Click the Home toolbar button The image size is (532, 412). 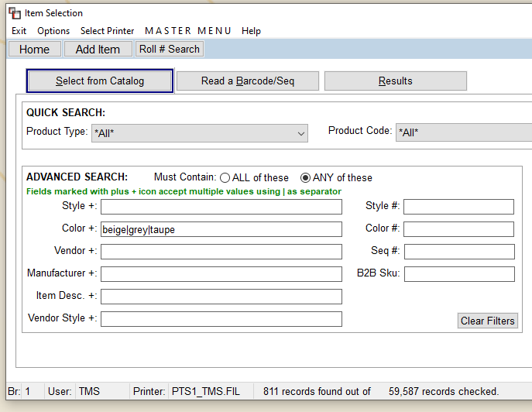click(34, 50)
